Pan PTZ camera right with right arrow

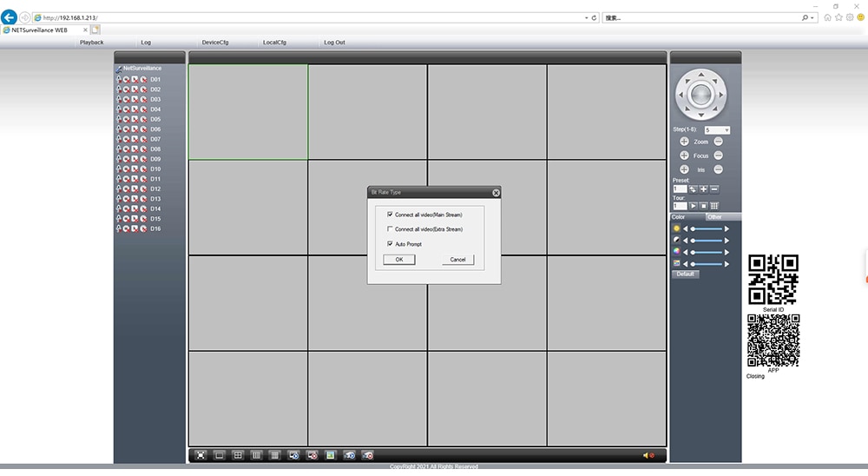[720, 95]
